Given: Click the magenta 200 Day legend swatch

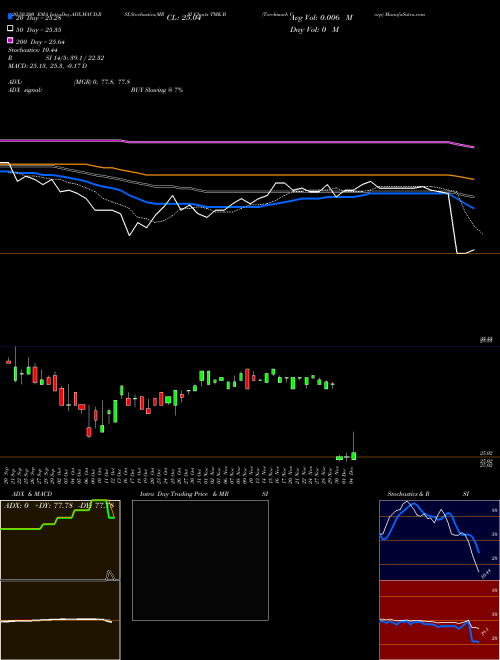Looking at the screenshot, I should (x=10, y=41).
